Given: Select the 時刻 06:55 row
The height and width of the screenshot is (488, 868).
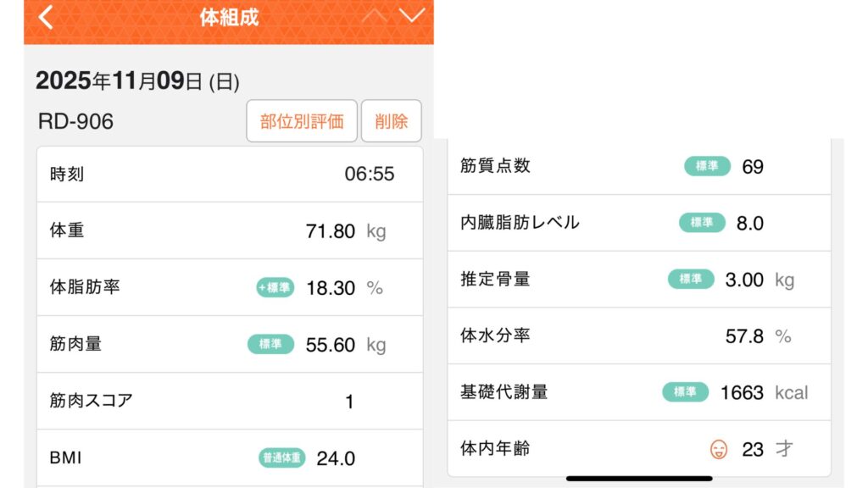Looking at the screenshot, I should pos(229,175).
